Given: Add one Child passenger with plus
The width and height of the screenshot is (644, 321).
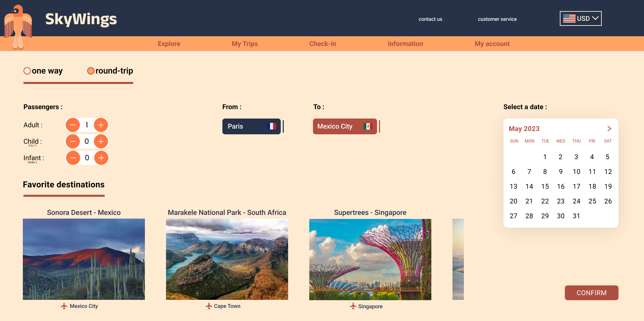Looking at the screenshot, I should [x=101, y=141].
